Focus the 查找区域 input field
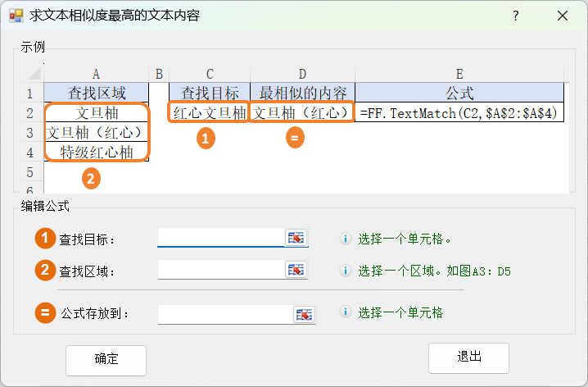The height and width of the screenshot is (387, 588). [x=220, y=270]
